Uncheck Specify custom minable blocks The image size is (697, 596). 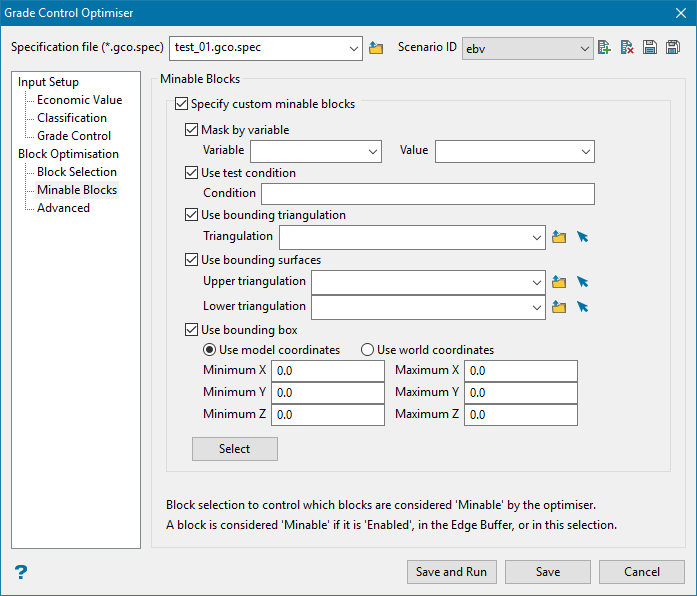tap(181, 103)
